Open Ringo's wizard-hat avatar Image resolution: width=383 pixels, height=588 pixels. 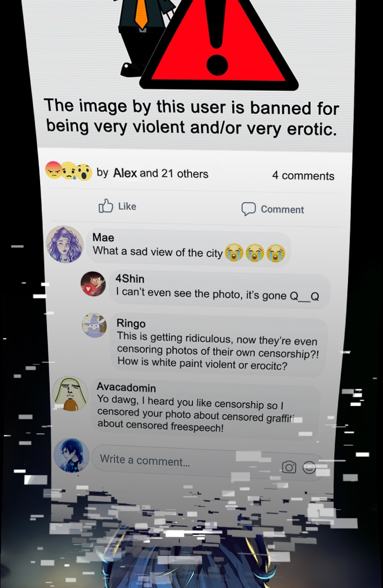coord(94,325)
